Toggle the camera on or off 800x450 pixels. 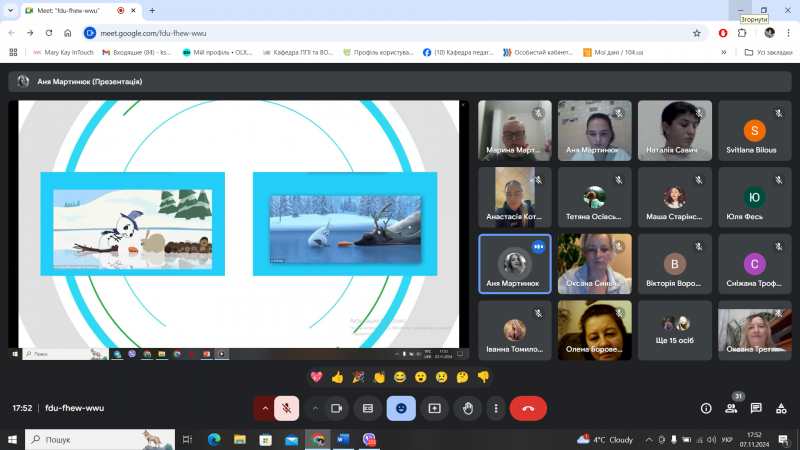pyautogui.click(x=336, y=408)
